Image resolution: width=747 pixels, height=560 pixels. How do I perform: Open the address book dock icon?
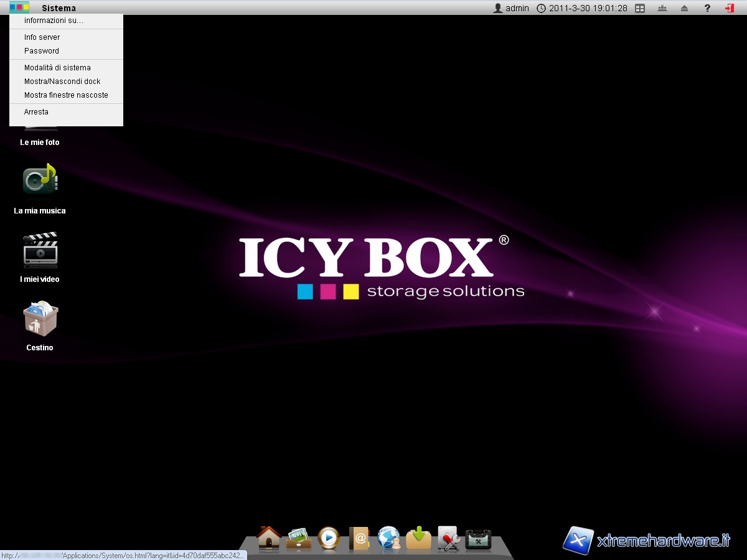pos(359,538)
